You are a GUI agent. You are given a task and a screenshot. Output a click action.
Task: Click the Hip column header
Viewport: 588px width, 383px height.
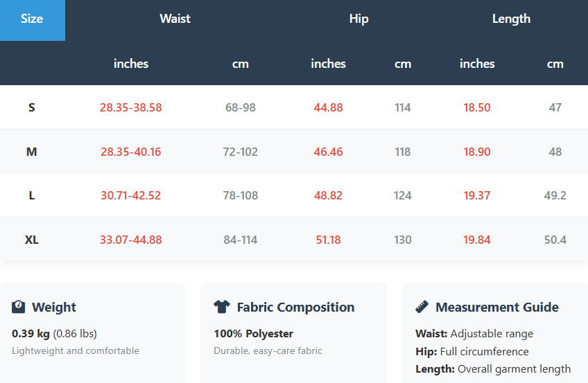(358, 19)
